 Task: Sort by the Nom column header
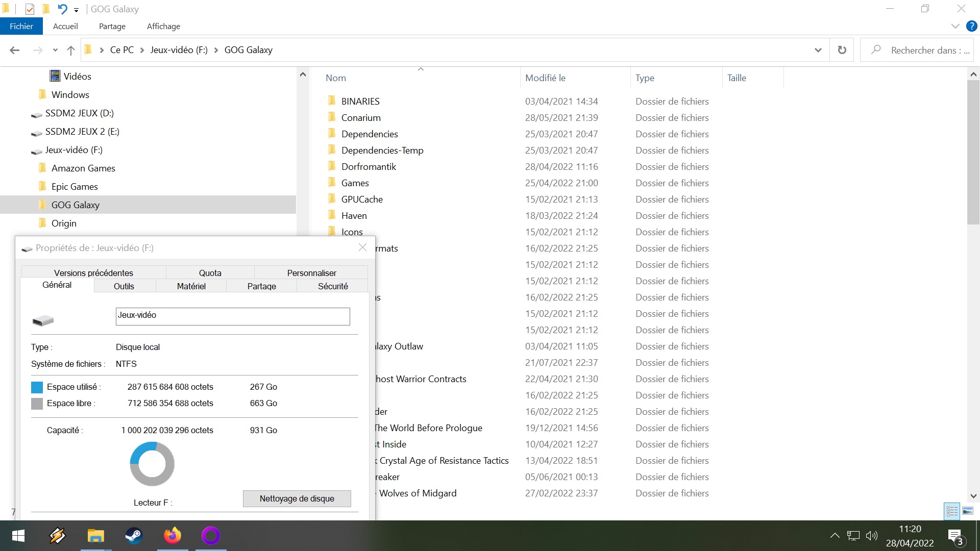click(x=336, y=78)
